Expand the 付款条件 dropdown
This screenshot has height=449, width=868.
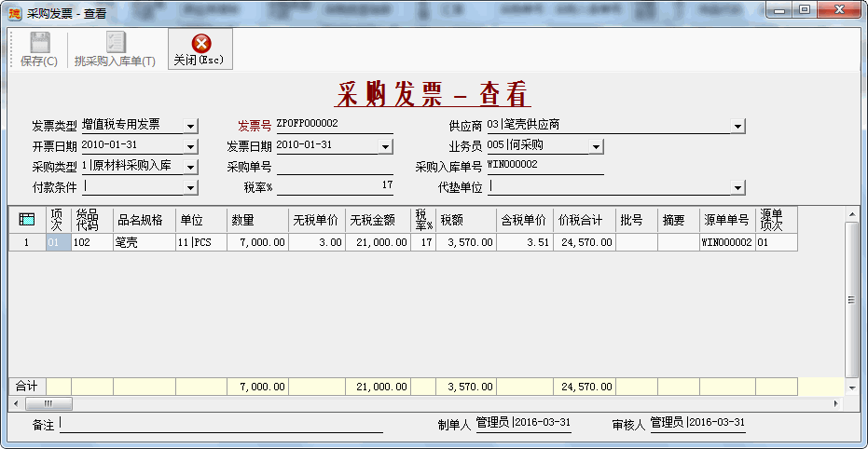point(190,188)
